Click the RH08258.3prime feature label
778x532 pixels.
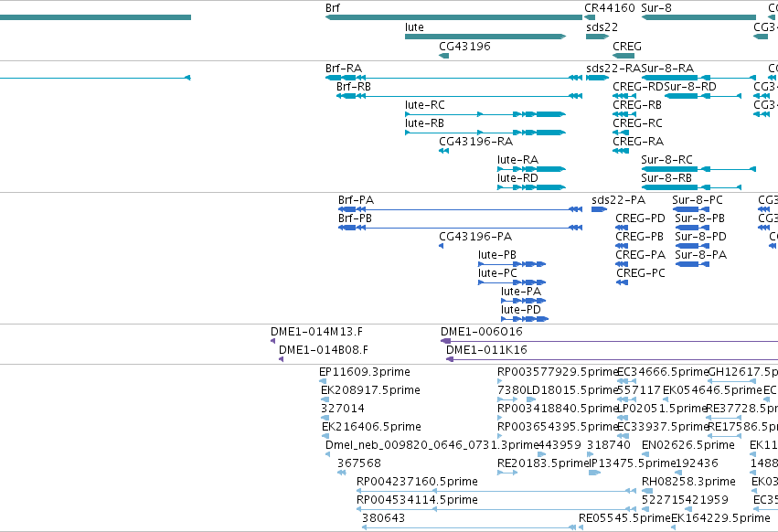coord(688,482)
